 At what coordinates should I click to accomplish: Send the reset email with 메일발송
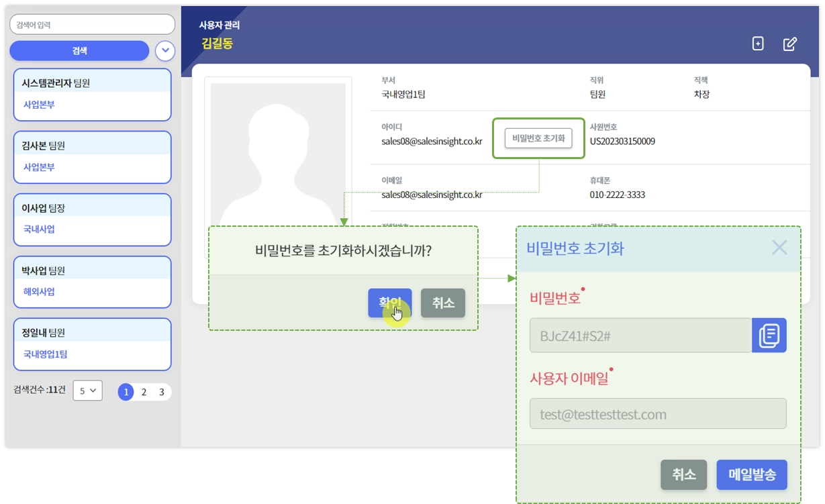click(751, 474)
